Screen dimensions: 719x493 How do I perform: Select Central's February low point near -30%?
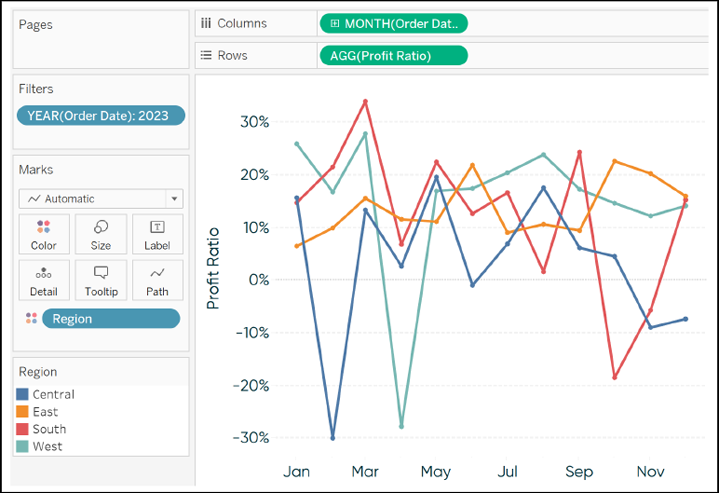(x=332, y=438)
